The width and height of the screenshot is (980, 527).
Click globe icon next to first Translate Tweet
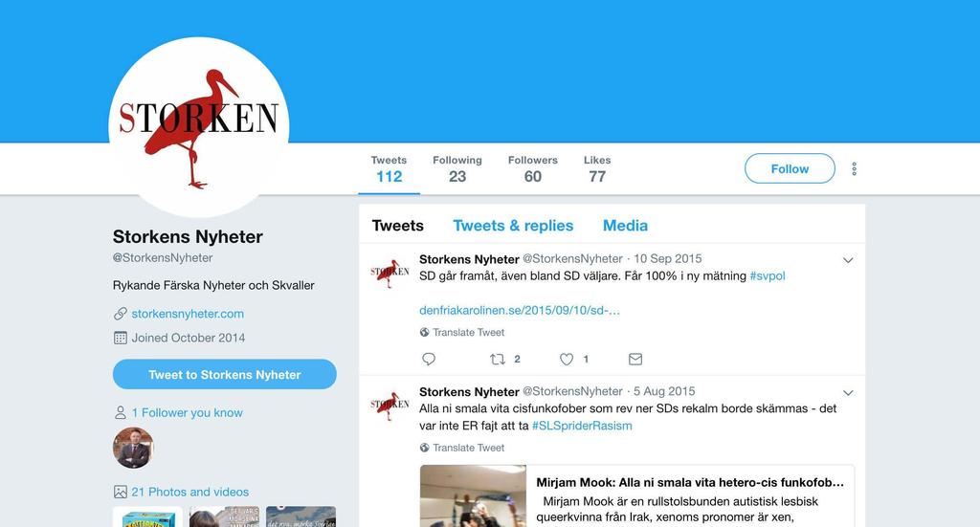tap(424, 332)
